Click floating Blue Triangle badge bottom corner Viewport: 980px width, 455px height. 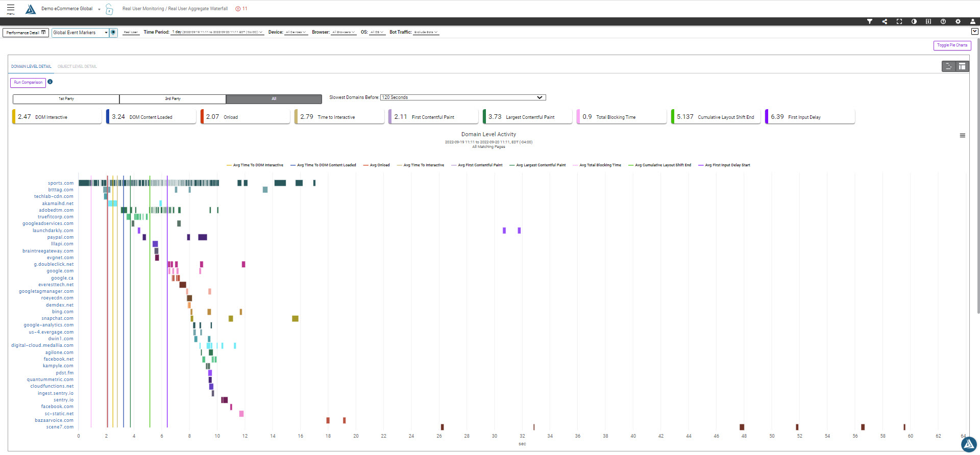969,444
